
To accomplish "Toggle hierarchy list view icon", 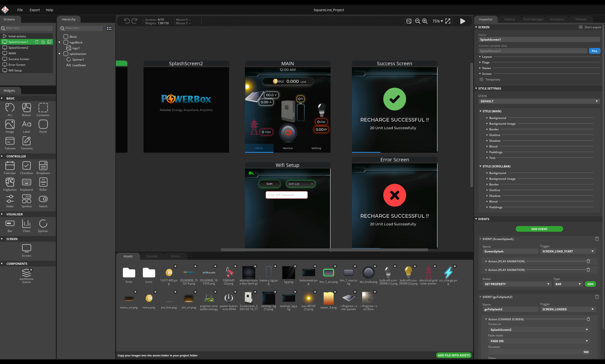I will (x=109, y=28).
